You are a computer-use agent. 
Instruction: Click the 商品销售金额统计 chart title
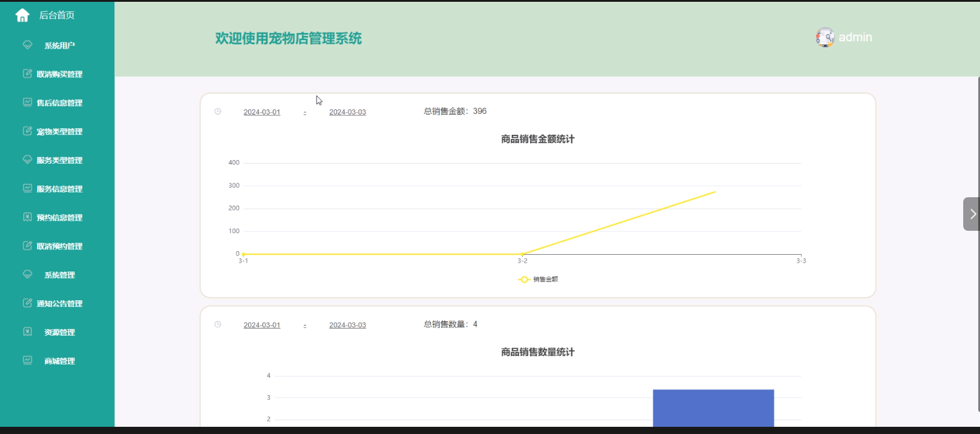[538, 139]
